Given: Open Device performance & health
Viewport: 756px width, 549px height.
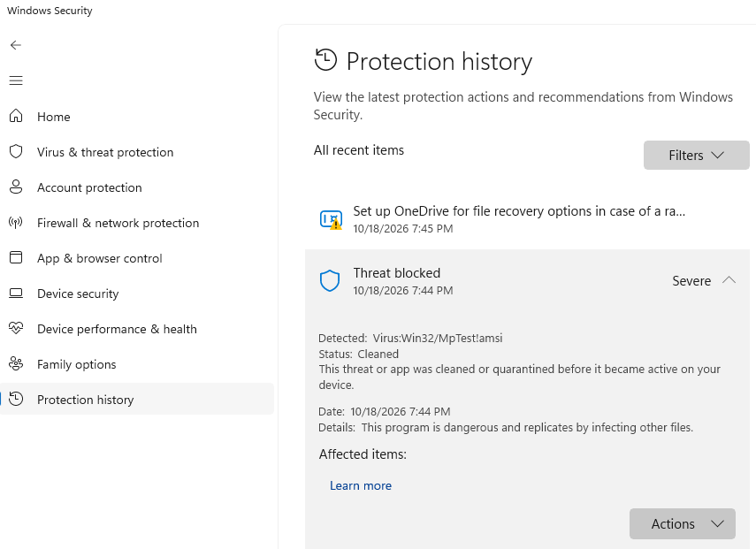Looking at the screenshot, I should [137, 329].
